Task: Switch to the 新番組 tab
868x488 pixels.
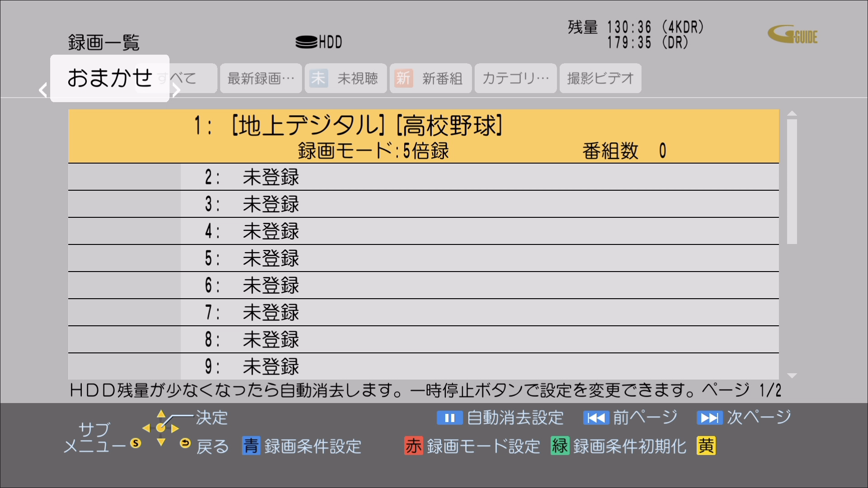Action: [x=430, y=79]
